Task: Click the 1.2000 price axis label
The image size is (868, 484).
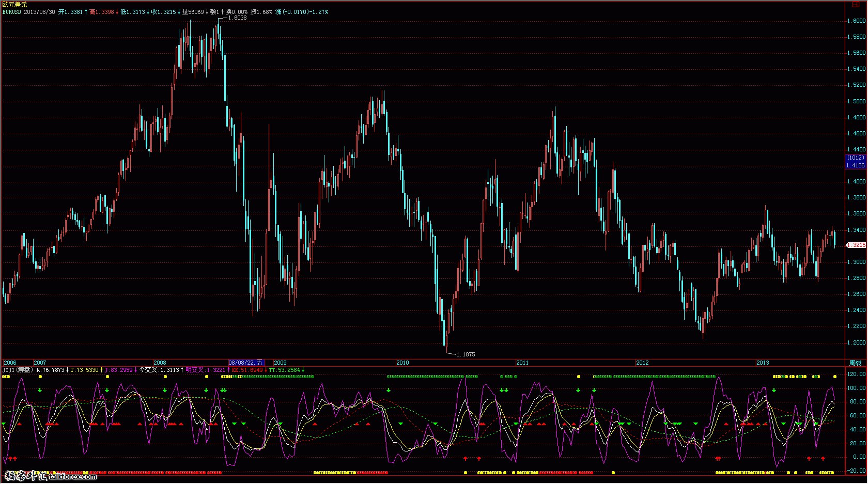Action: pos(856,342)
